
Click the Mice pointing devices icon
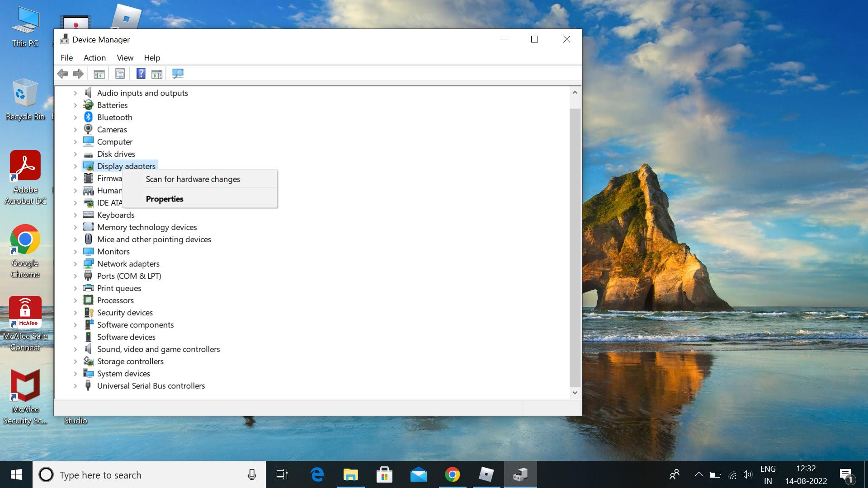(89, 239)
